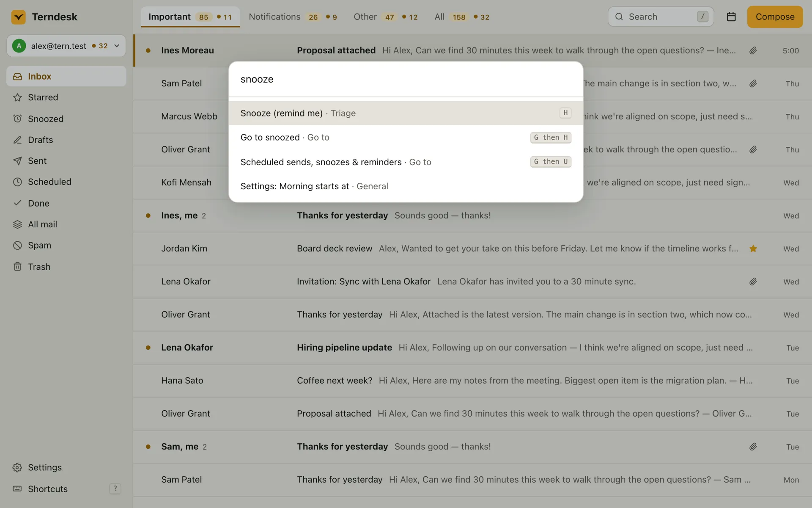Viewport: 812px width, 508px height.
Task: Click the Scheduled clock icon
Action: click(17, 182)
